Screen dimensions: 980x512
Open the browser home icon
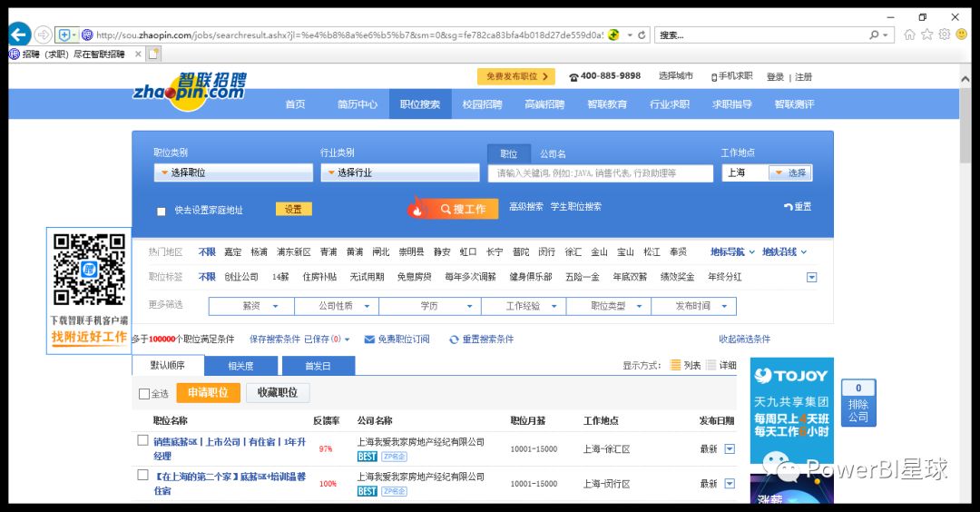click(x=909, y=35)
